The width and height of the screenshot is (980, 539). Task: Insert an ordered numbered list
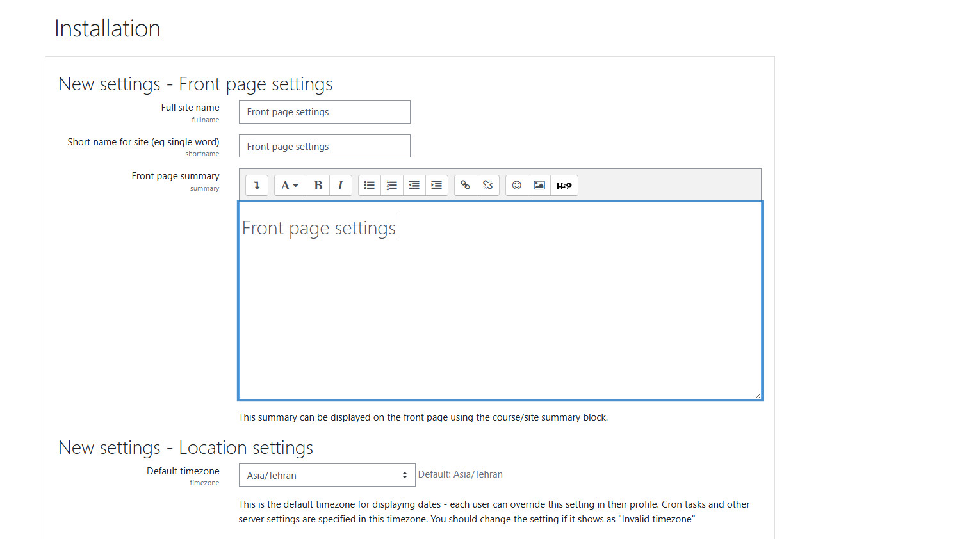tap(391, 185)
